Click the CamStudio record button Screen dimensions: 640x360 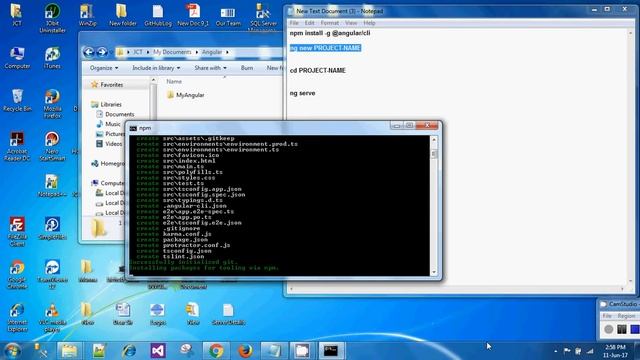[x=608, y=329]
